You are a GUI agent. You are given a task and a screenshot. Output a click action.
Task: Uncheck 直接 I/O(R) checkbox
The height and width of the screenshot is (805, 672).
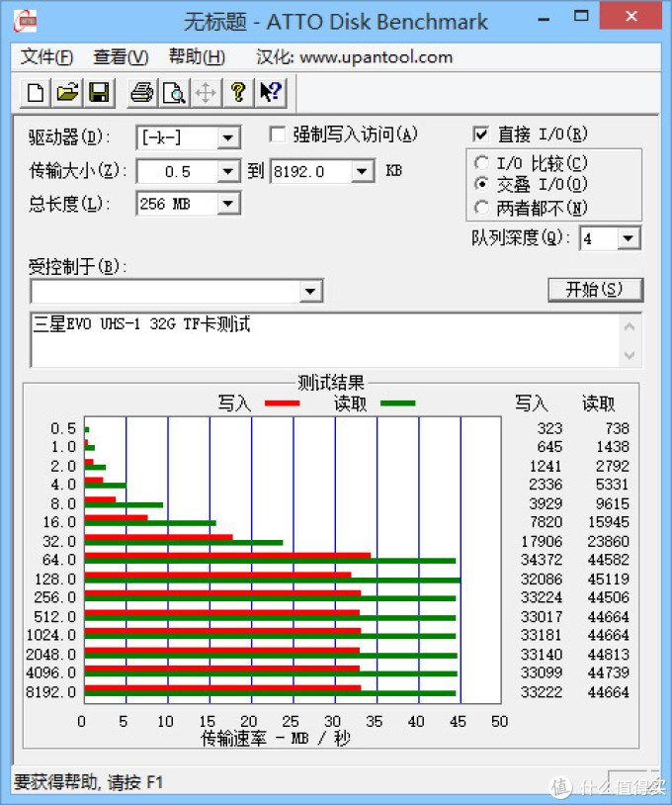point(480,134)
